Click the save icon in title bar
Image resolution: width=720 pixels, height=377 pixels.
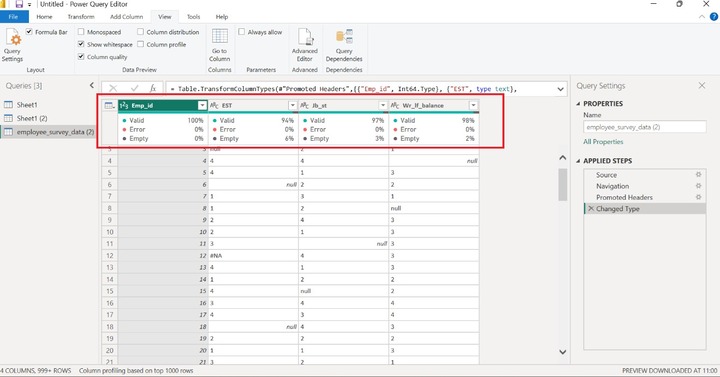[x=19, y=4]
